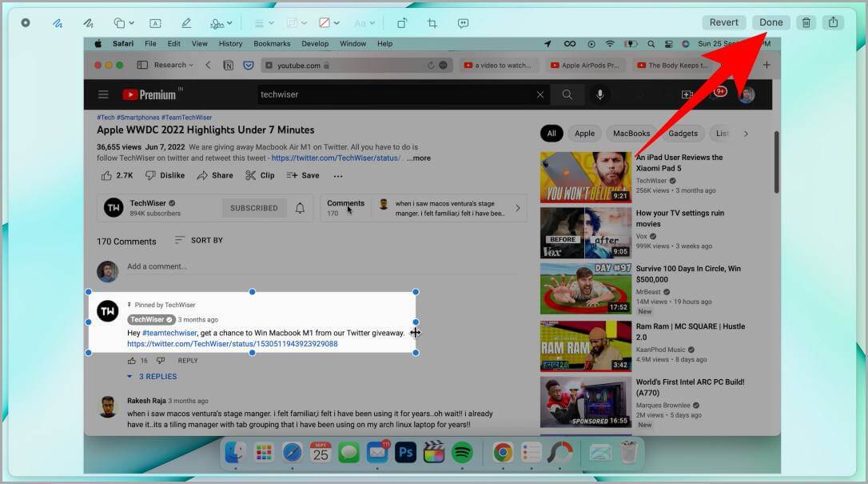Open a new Safari tab with plus
This screenshot has height=484, width=868.
coord(766,65)
